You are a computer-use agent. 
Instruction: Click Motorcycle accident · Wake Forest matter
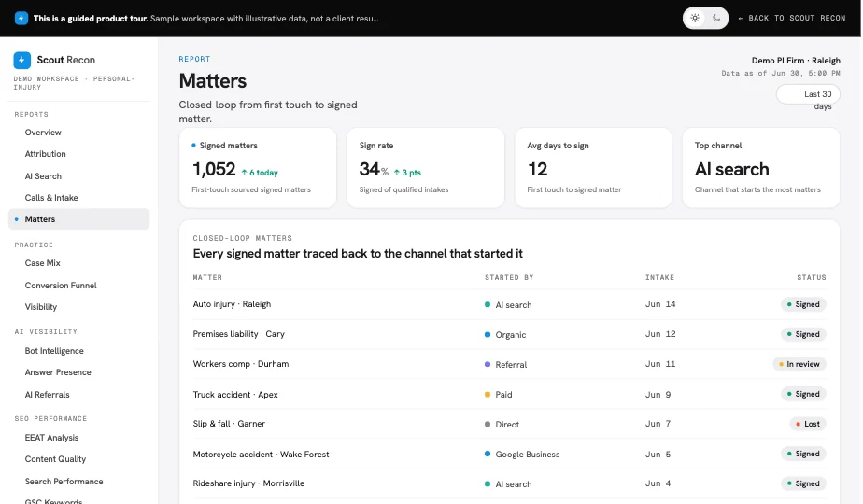261,455
